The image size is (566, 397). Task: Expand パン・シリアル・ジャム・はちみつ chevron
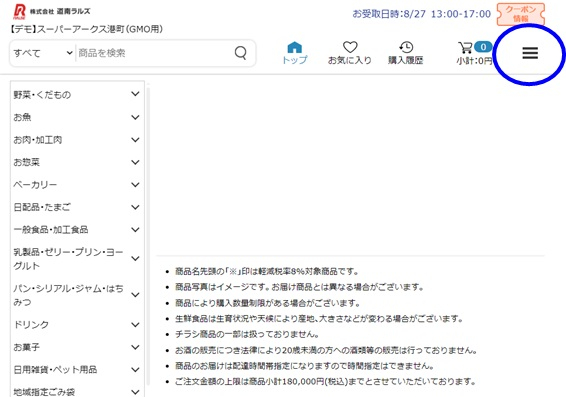click(x=135, y=295)
